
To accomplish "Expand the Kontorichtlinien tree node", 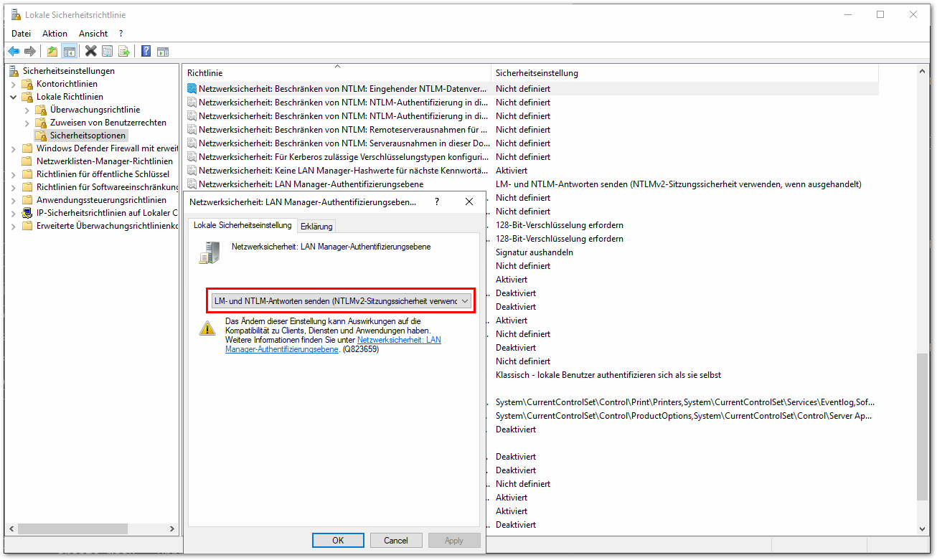I will [x=14, y=84].
